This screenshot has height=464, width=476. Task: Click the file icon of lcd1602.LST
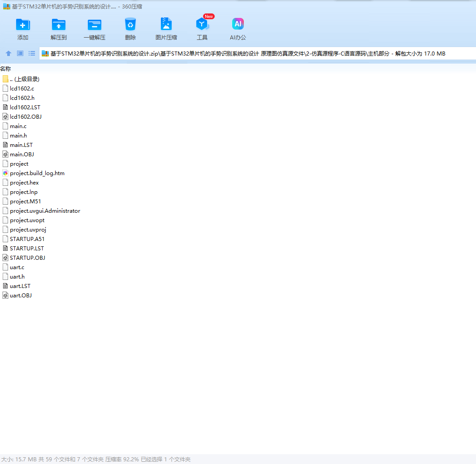coord(5,107)
